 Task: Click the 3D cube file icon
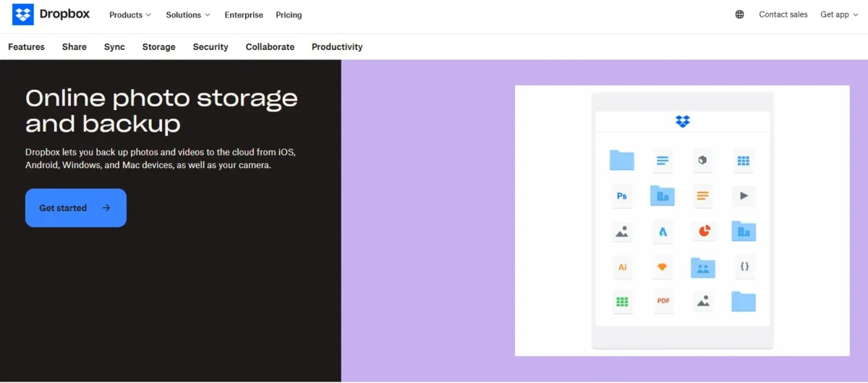(x=702, y=160)
